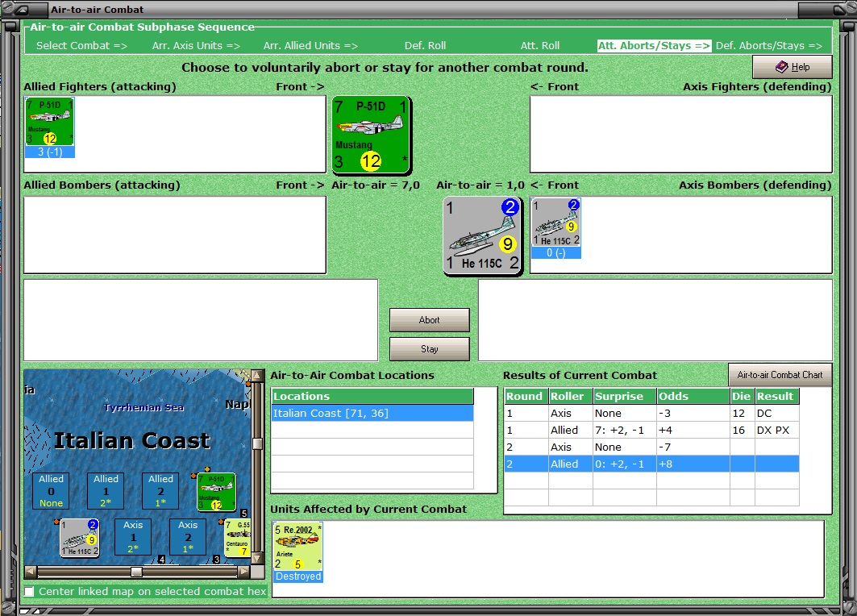This screenshot has width=857, height=616.
Task: Click the Result column header
Action: click(777, 396)
